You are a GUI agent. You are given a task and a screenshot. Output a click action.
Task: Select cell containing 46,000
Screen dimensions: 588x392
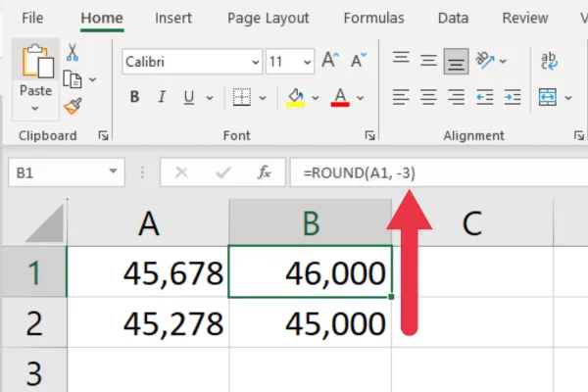click(310, 271)
